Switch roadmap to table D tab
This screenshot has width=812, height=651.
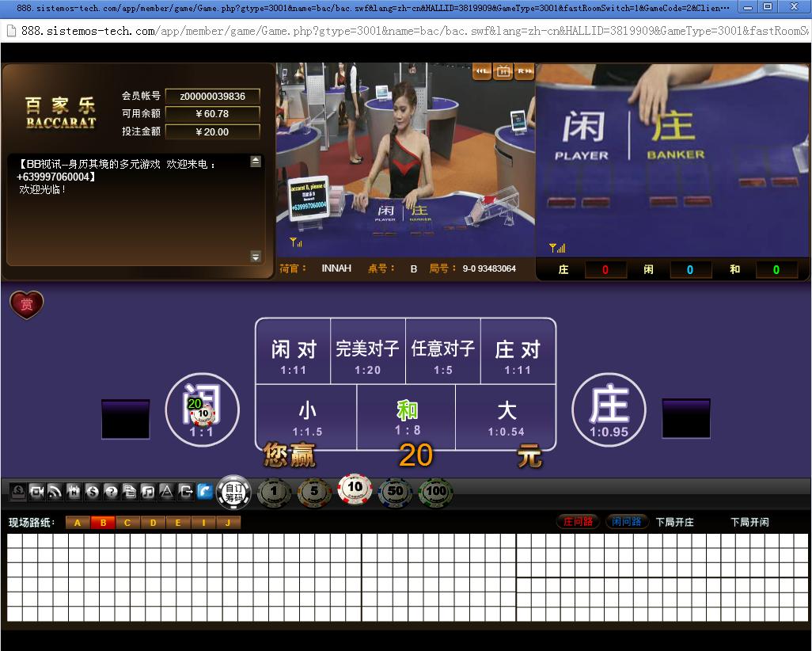tap(153, 523)
